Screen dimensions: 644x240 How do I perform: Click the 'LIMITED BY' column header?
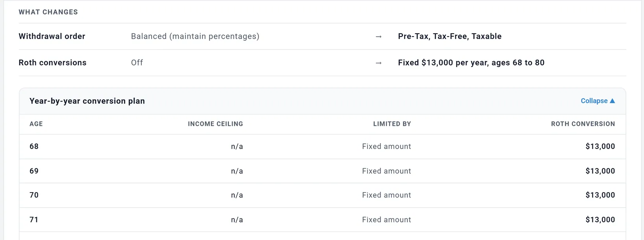(x=392, y=124)
